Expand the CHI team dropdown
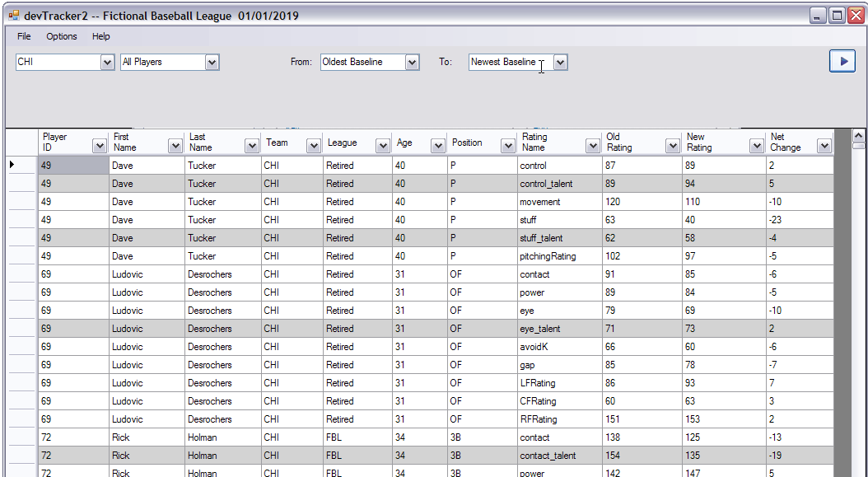868x477 pixels. (x=107, y=63)
